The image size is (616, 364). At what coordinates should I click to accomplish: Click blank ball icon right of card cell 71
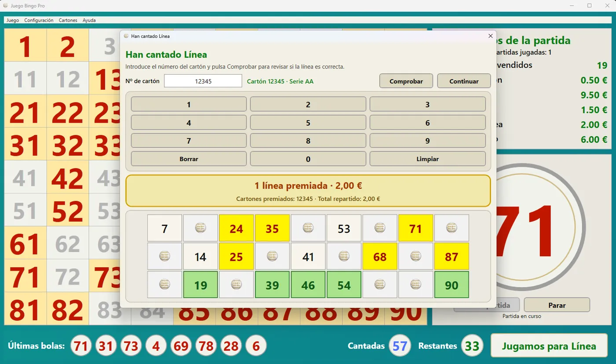tap(451, 228)
